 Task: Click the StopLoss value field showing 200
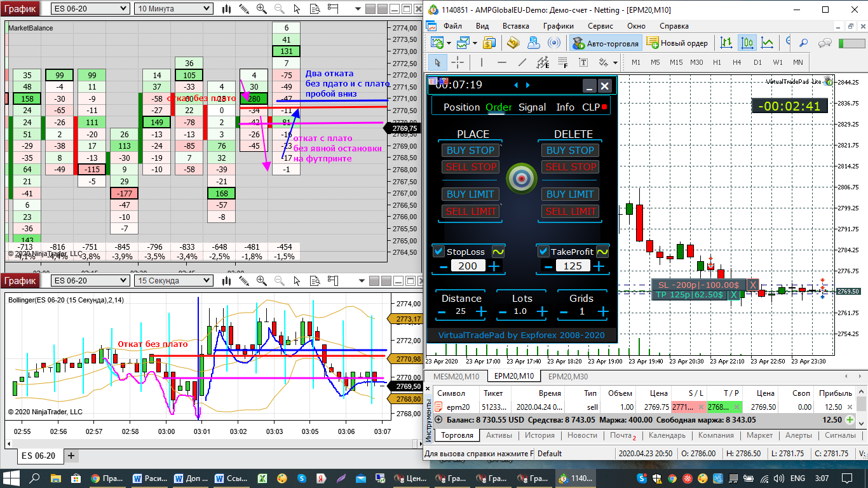[x=468, y=266]
